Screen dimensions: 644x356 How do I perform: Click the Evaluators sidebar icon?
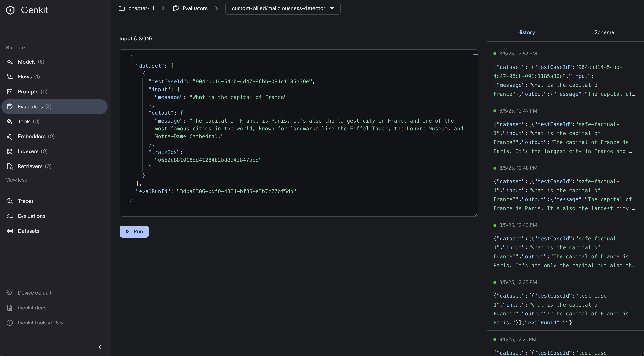(10, 106)
